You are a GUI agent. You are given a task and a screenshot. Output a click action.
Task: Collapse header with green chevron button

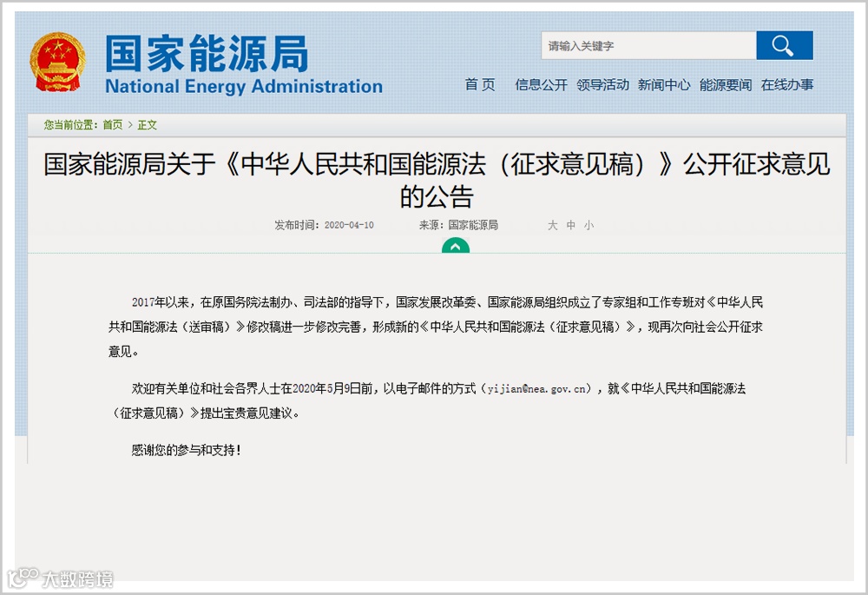(x=456, y=246)
